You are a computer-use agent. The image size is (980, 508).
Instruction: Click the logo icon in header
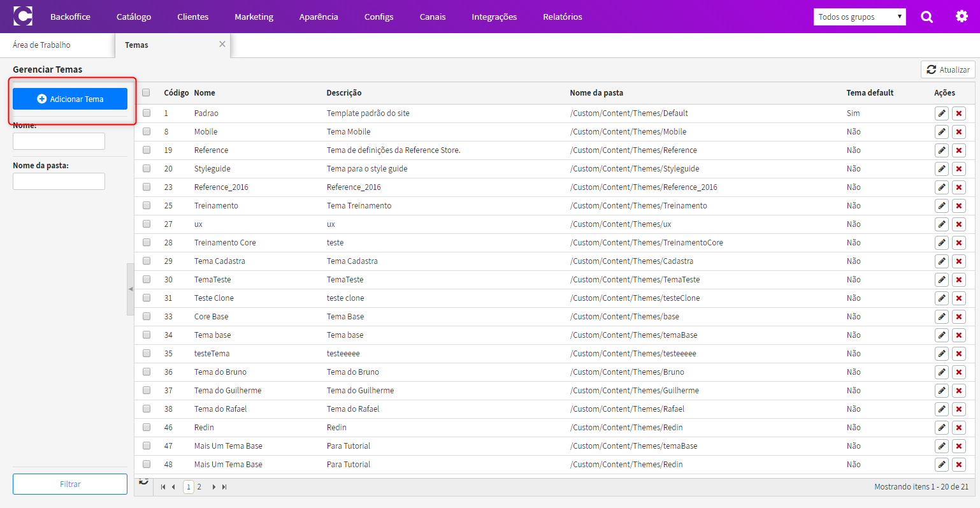click(x=23, y=17)
